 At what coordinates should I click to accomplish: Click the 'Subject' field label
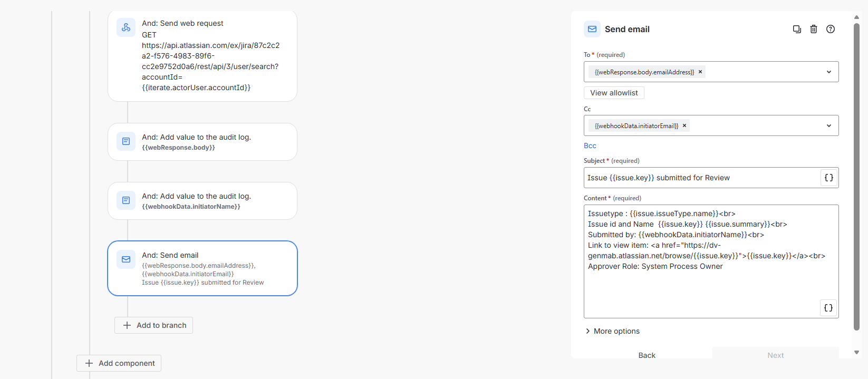coord(594,161)
